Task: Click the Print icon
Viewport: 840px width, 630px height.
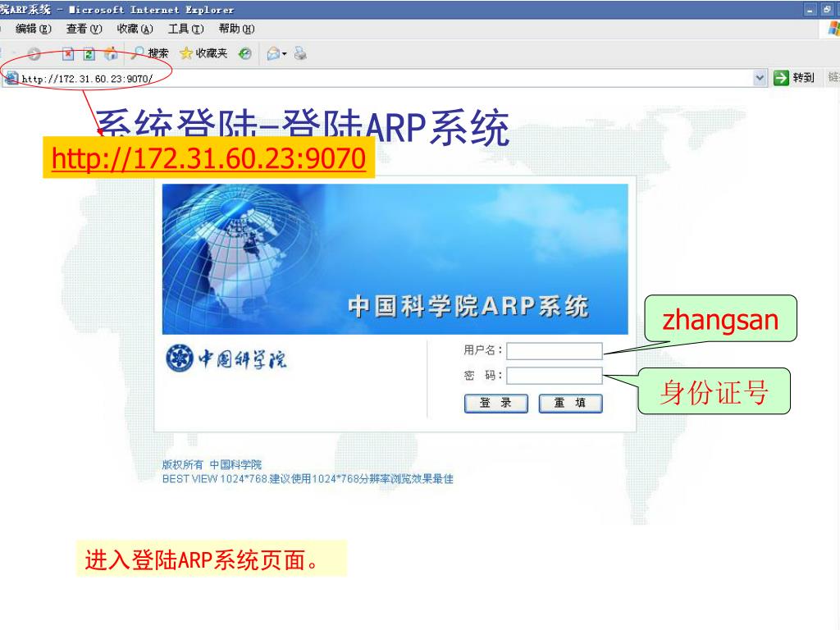Action: point(300,53)
